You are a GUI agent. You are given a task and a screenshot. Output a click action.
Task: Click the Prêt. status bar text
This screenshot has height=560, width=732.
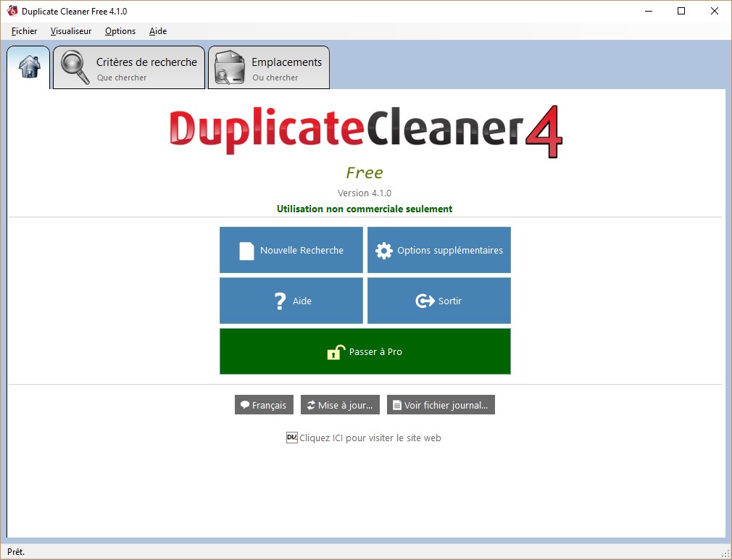click(x=16, y=552)
